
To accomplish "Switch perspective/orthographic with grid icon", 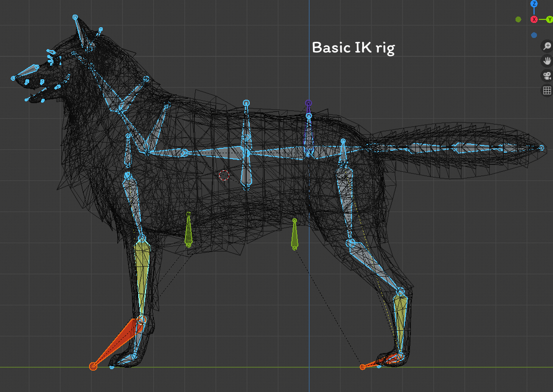I will tap(547, 90).
